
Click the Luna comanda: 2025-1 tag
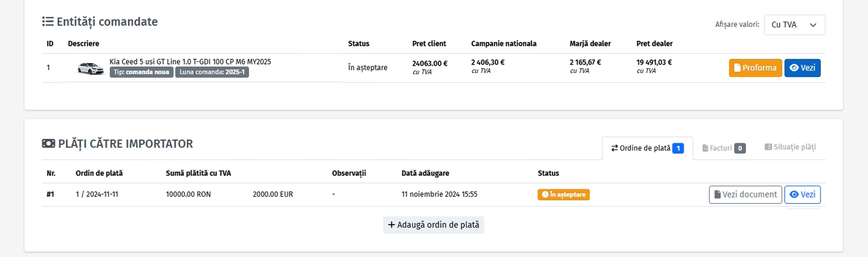pyautogui.click(x=212, y=72)
